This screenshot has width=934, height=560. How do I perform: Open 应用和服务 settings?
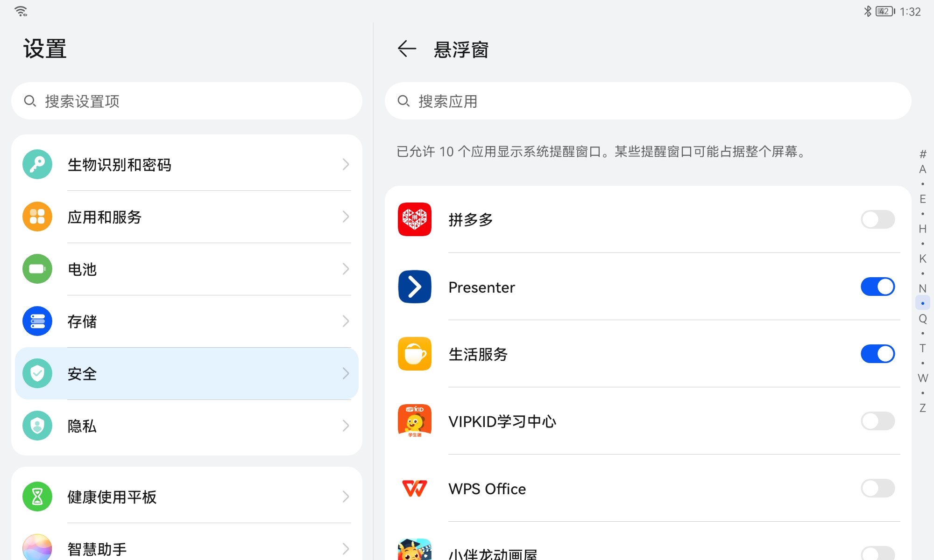(x=187, y=217)
